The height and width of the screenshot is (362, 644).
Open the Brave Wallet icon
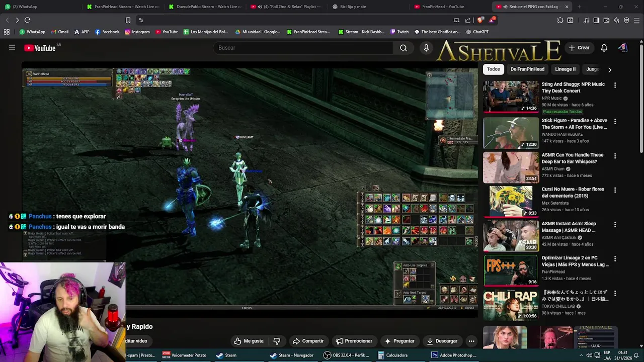tap(606, 20)
